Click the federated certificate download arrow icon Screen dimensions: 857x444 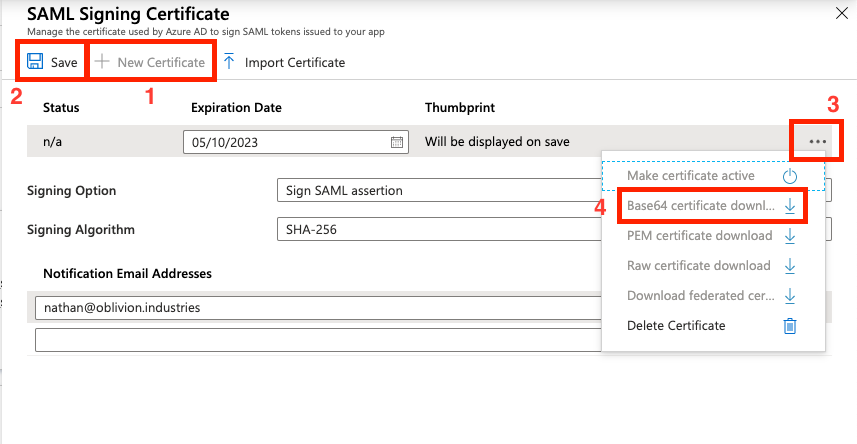[x=790, y=296]
